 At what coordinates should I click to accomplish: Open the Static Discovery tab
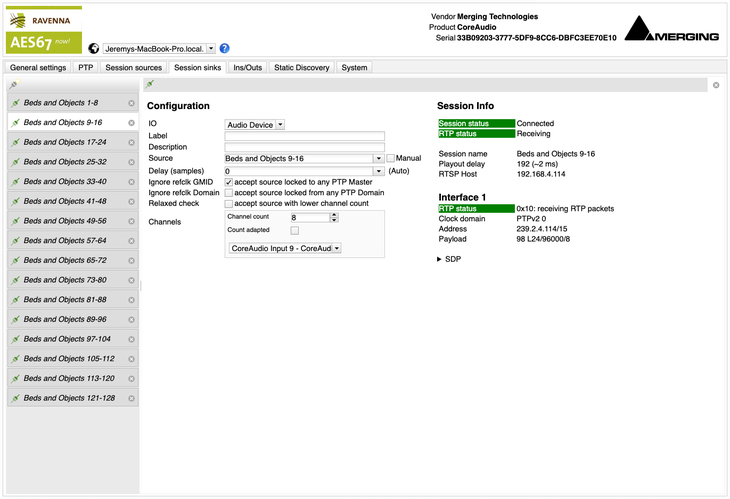click(301, 68)
